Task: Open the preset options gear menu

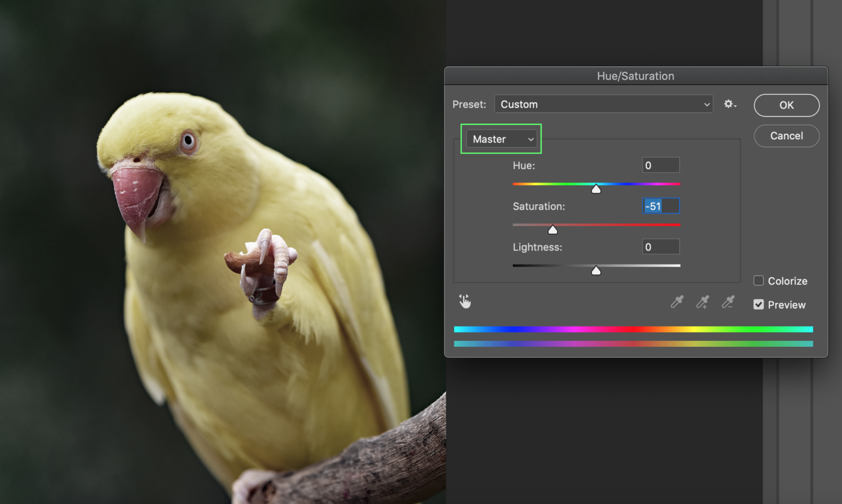Action: [730, 104]
